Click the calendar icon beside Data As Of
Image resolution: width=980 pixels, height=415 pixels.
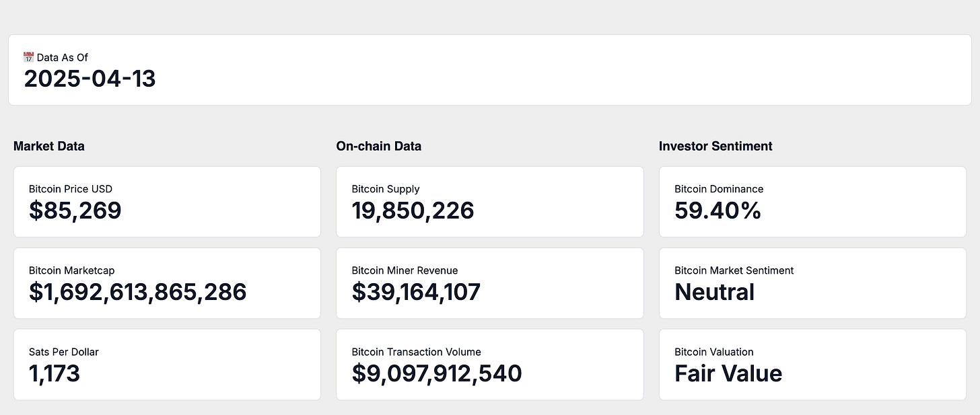[29, 57]
